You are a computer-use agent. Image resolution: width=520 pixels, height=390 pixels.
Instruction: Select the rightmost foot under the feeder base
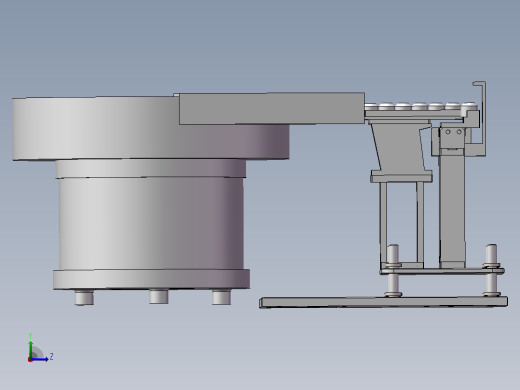tap(221, 297)
